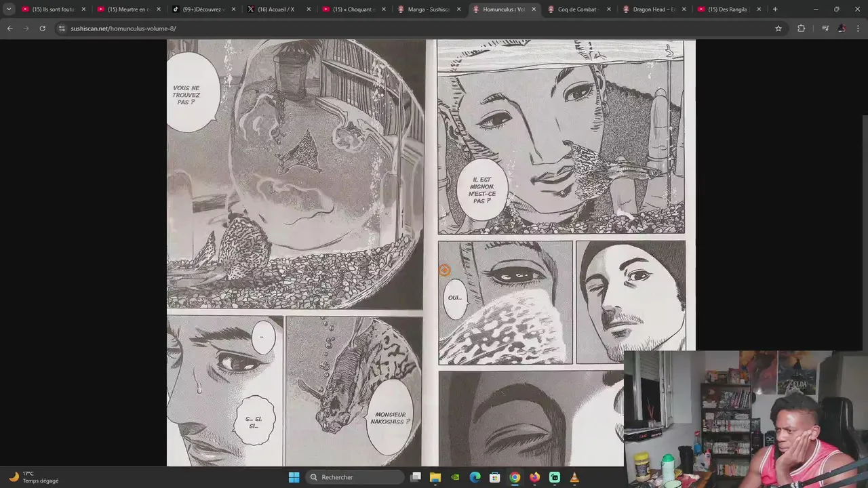The width and height of the screenshot is (868, 488).
Task: Open the Windows Start menu
Action: (x=294, y=477)
